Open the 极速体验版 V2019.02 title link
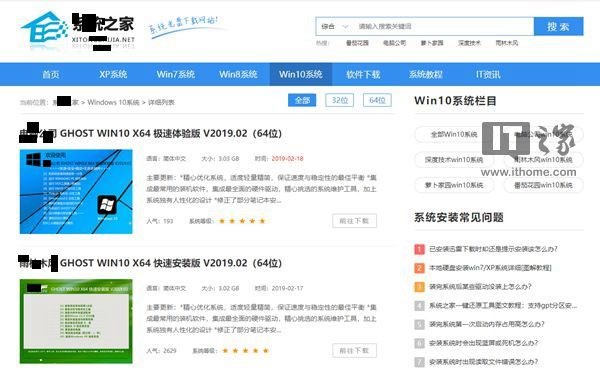The height and width of the screenshot is (374, 600). pyautogui.click(x=151, y=133)
